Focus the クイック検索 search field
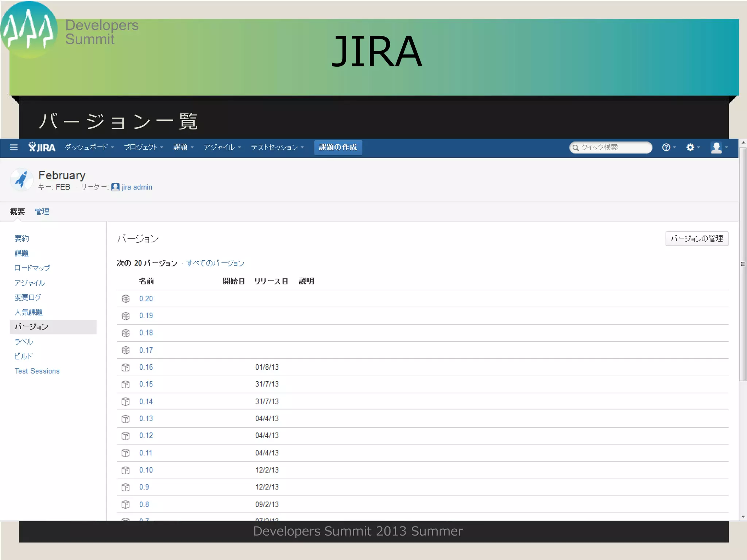The image size is (747, 560). click(611, 147)
